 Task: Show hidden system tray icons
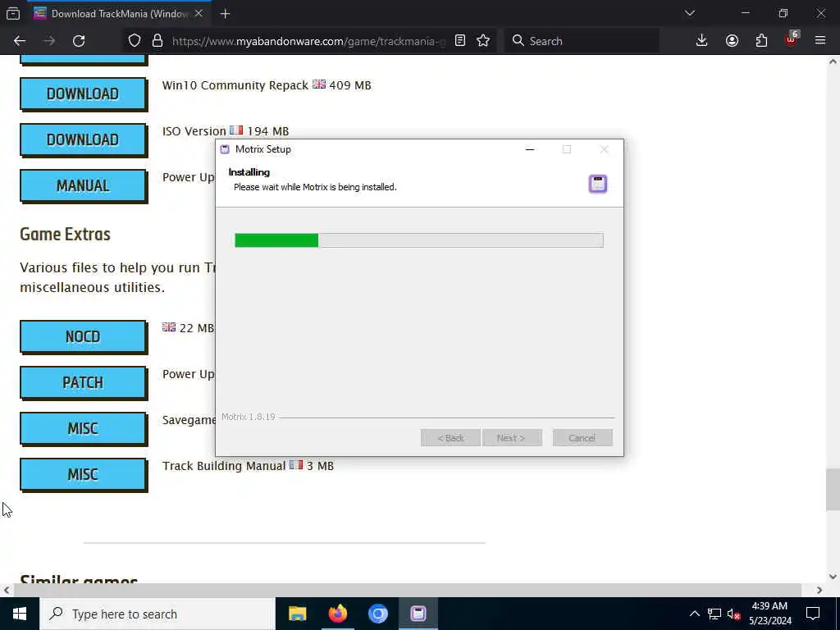(694, 614)
